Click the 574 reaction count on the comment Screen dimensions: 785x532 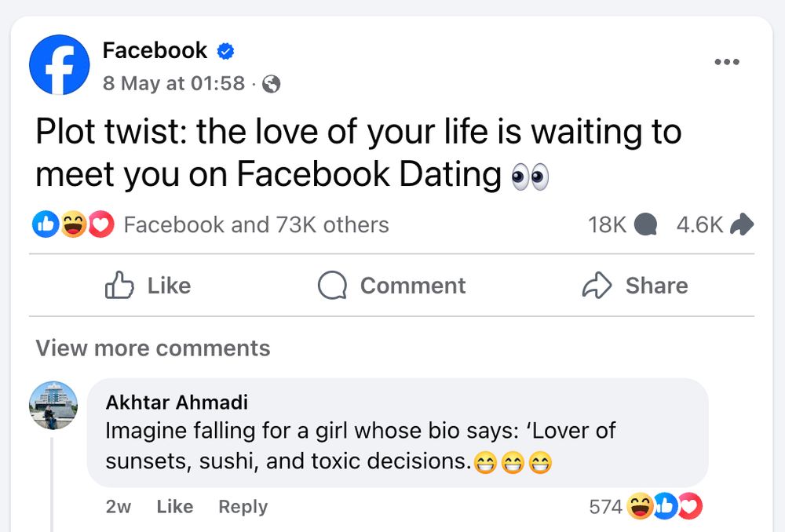pos(608,507)
